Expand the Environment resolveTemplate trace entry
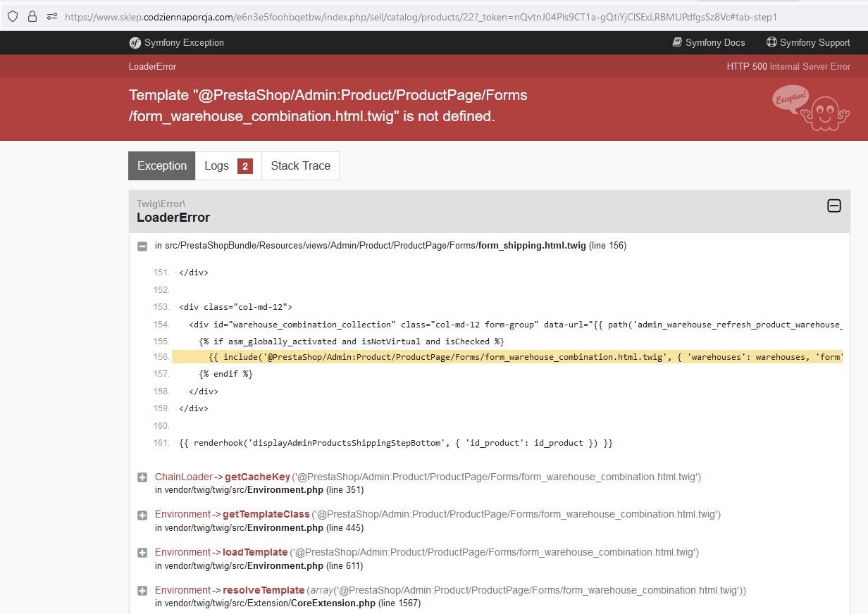The width and height of the screenshot is (868, 614). click(142, 591)
